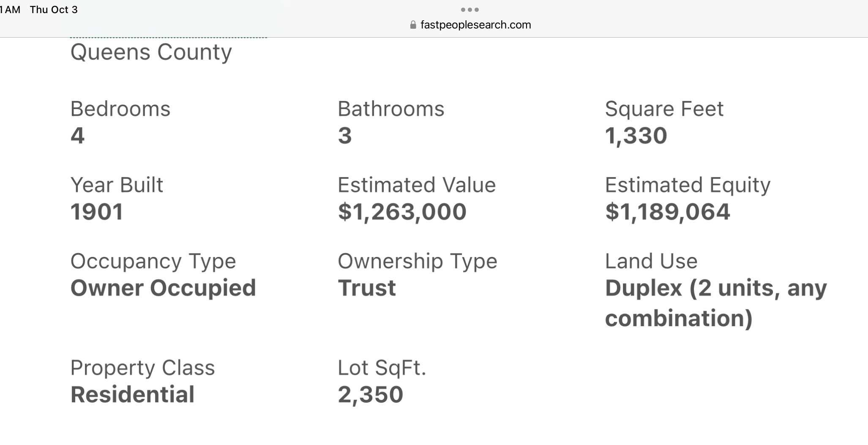Viewport: 868px width, 445px height.
Task: Select the fastpeoplesearch.com address bar
Action: click(470, 25)
